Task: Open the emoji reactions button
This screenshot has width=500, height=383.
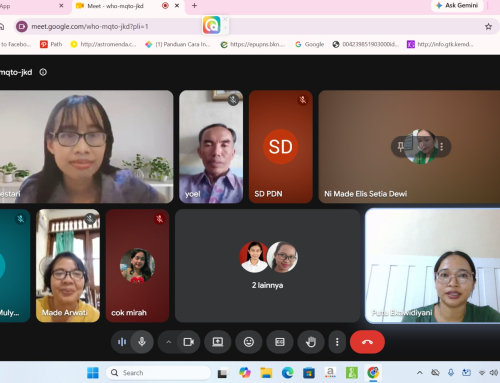Action: [x=249, y=342]
